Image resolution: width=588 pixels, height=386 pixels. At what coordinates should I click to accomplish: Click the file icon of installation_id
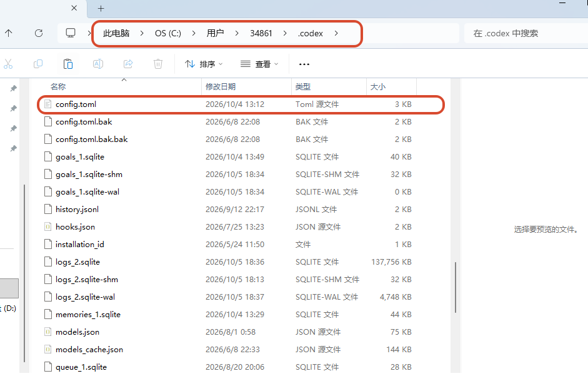47,245
